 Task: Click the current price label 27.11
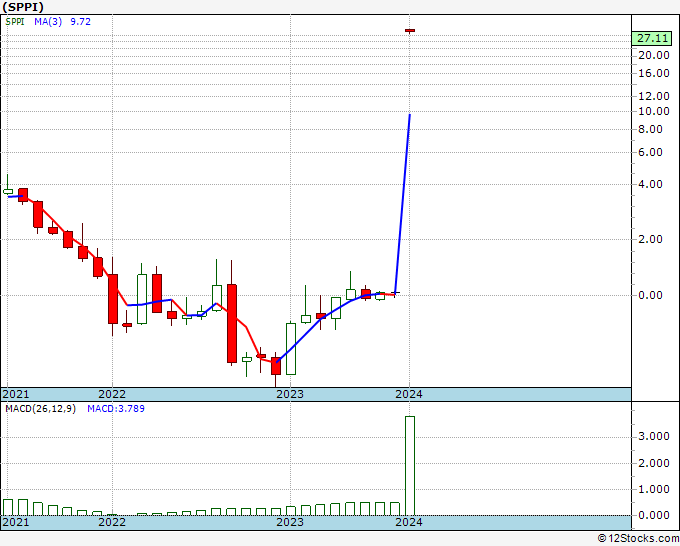tap(653, 38)
